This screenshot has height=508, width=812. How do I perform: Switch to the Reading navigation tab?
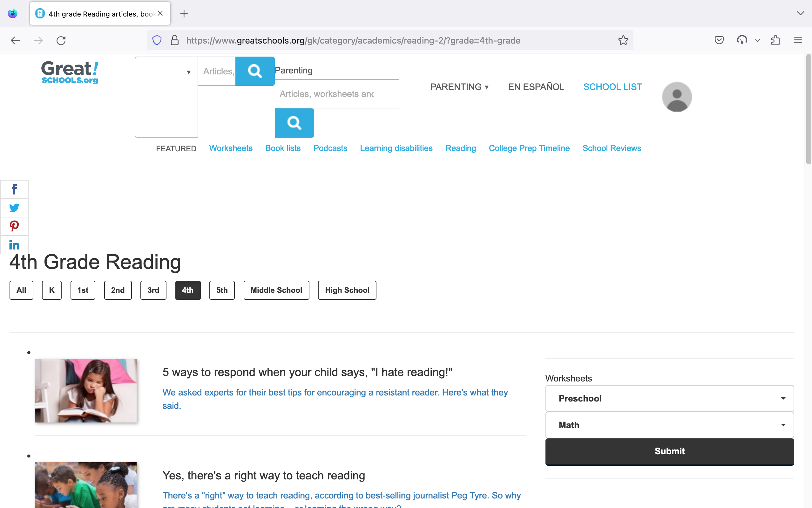click(x=460, y=148)
